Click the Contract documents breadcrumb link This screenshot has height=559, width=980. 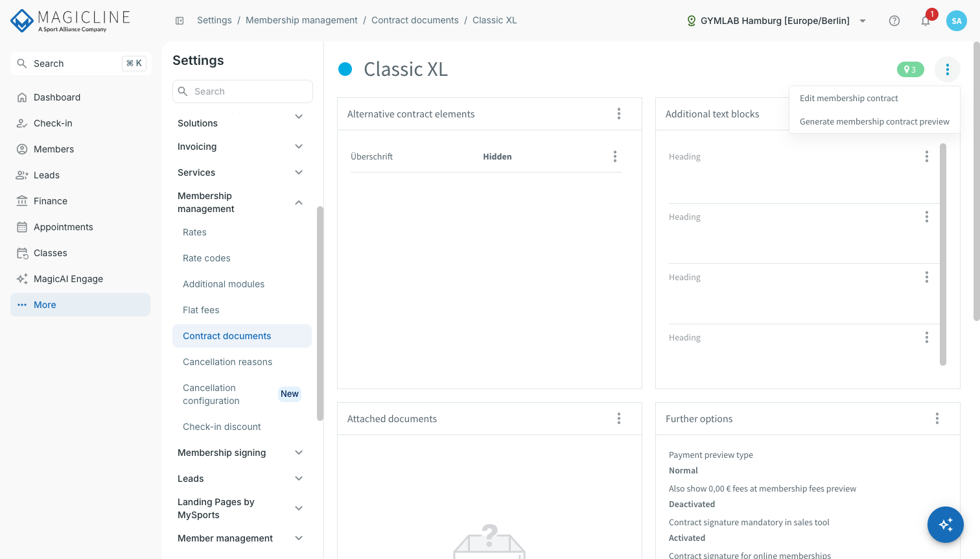click(415, 21)
